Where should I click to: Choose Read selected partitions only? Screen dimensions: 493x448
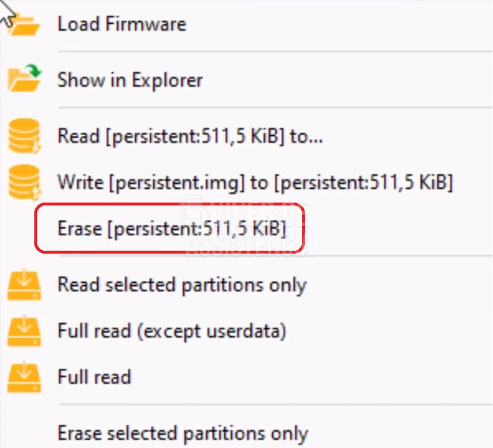(x=182, y=285)
